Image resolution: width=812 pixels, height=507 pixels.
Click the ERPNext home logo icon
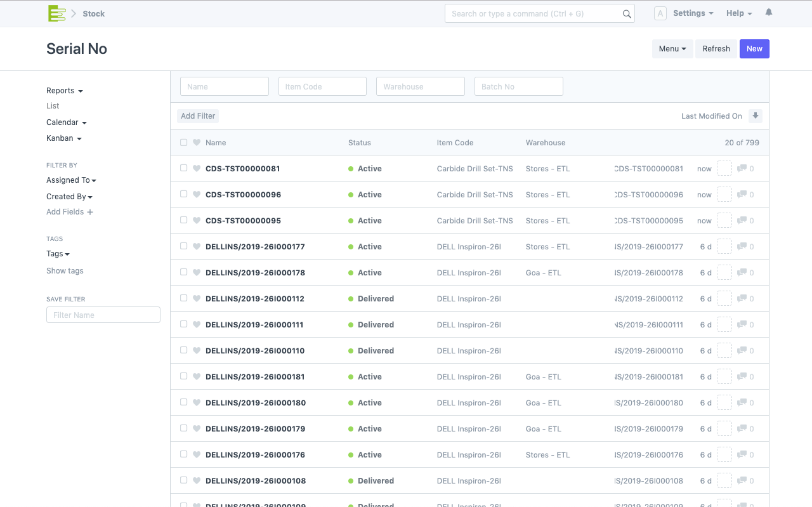coord(57,13)
